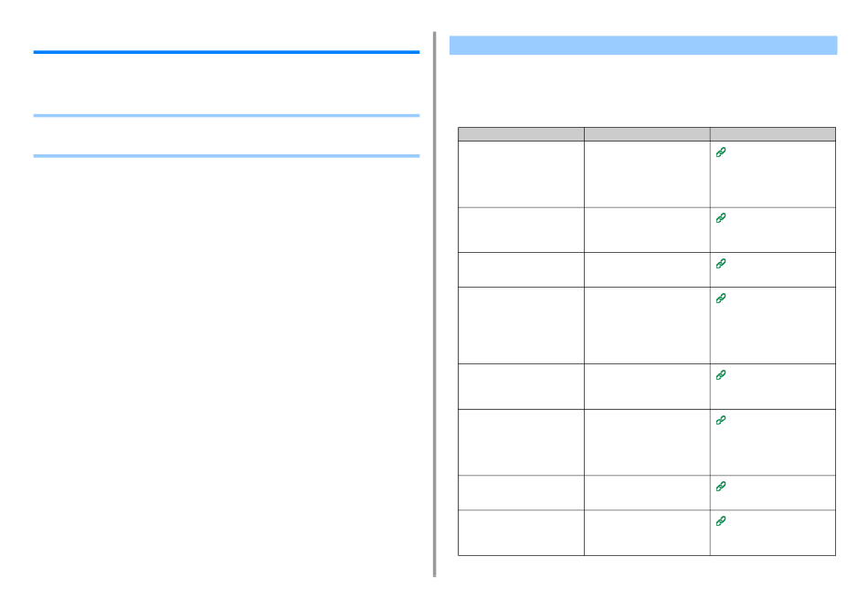Select the first gray column header cell
This screenshot has width=868, height=609.
[x=521, y=134]
